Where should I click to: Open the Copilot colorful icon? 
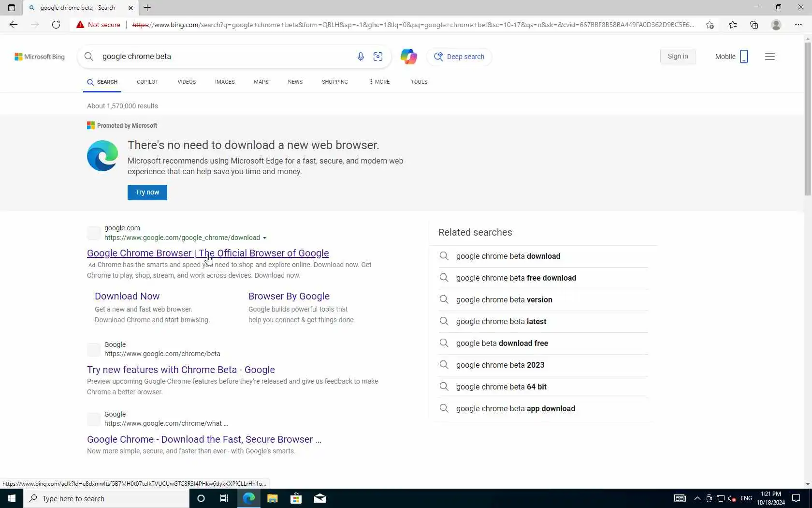click(x=408, y=57)
